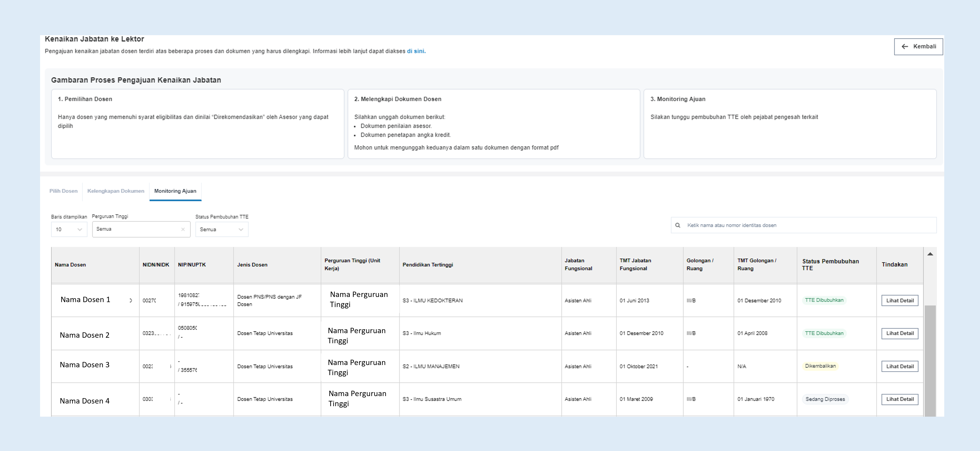
Task: Click the Dikembalikan status badge
Action: point(820,366)
